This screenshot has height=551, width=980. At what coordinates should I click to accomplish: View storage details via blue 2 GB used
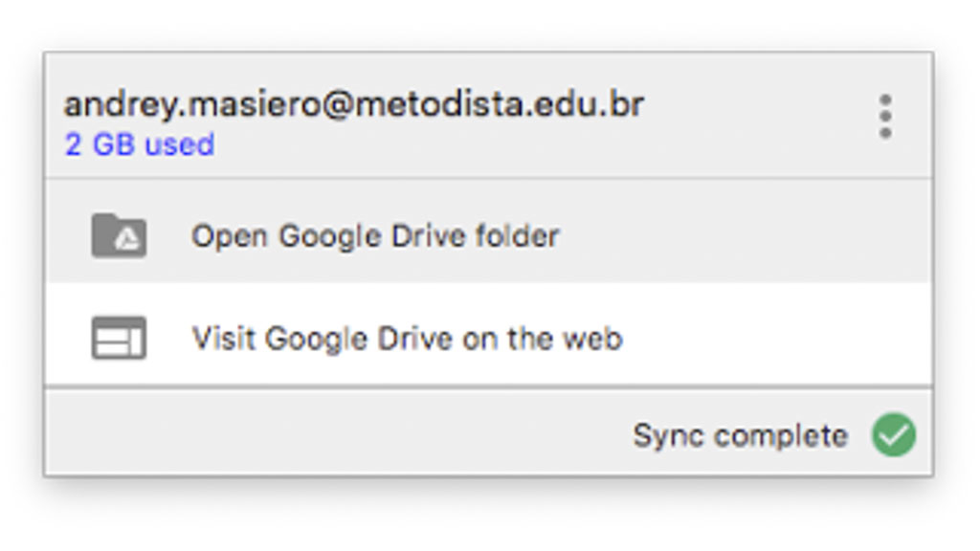tap(140, 145)
